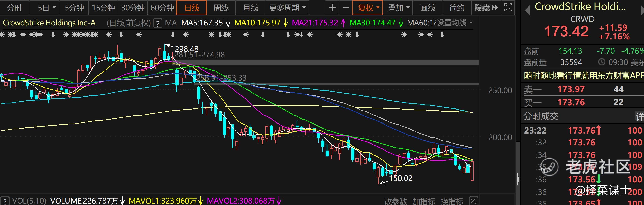Go to previous stock with left arrow

coord(527,10)
